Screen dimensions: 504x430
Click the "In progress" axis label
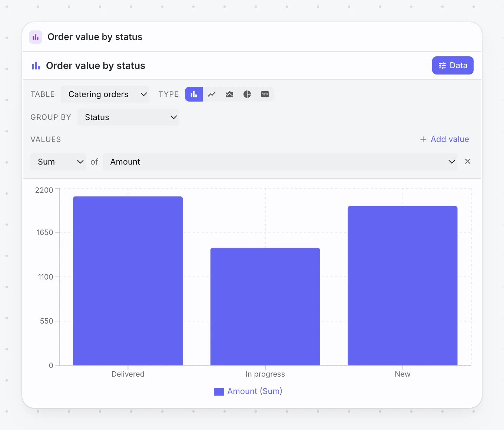click(265, 374)
